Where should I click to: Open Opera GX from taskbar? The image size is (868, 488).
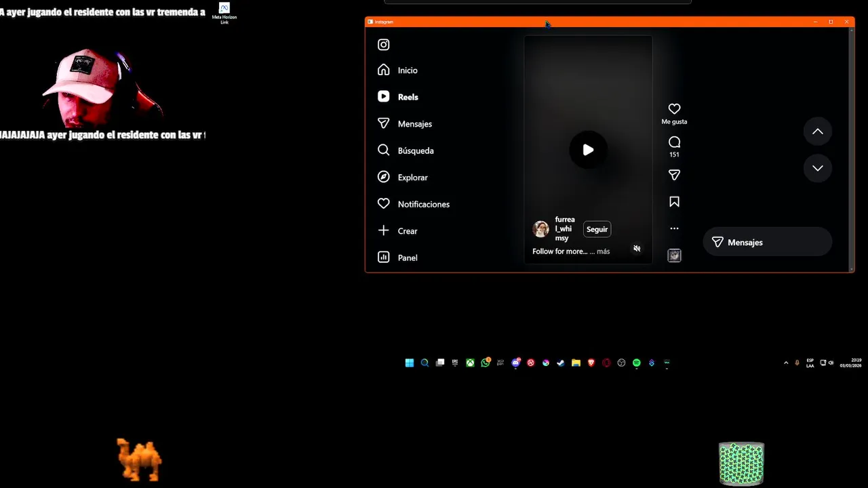point(606,363)
